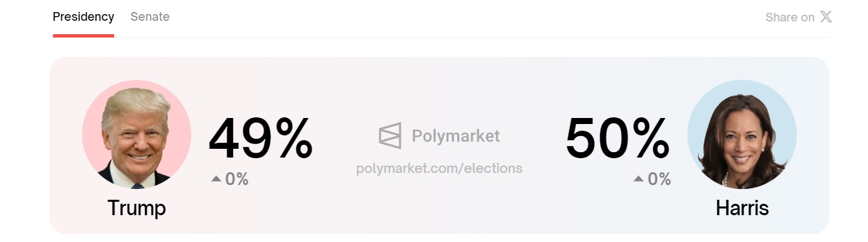Viewport: 868px width, 242px height.
Task: Select the Presidency tab
Action: [x=83, y=17]
